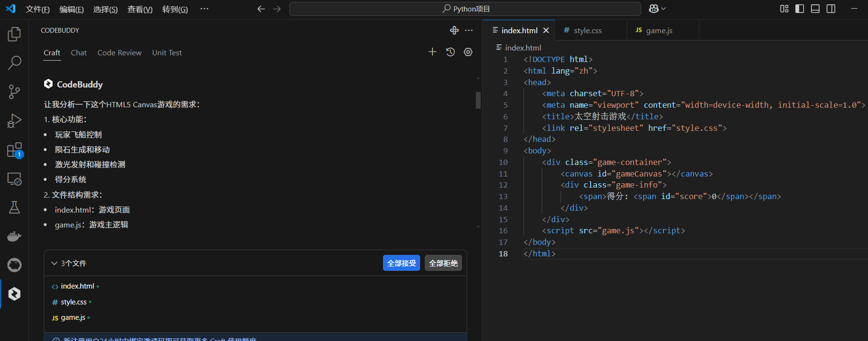Show more menus via the ellipsis
Image resolution: width=868 pixels, height=341 pixels.
click(x=204, y=9)
